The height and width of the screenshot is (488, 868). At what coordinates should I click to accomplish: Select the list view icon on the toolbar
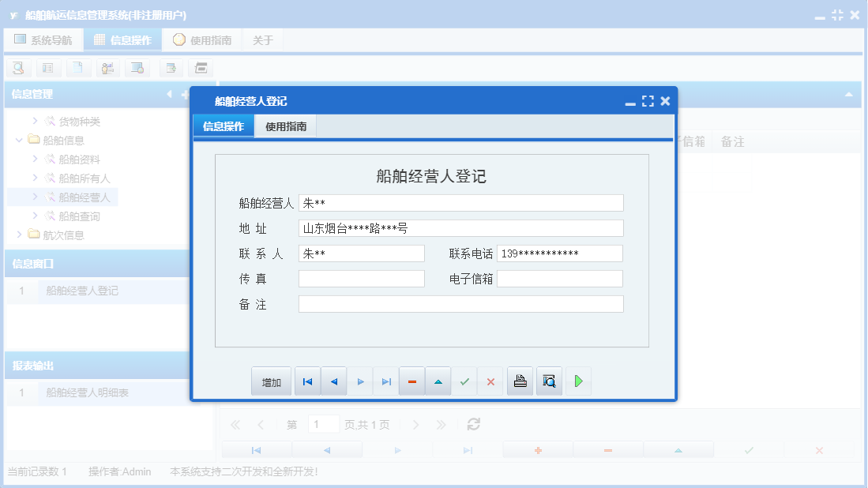pyautogui.click(x=48, y=68)
